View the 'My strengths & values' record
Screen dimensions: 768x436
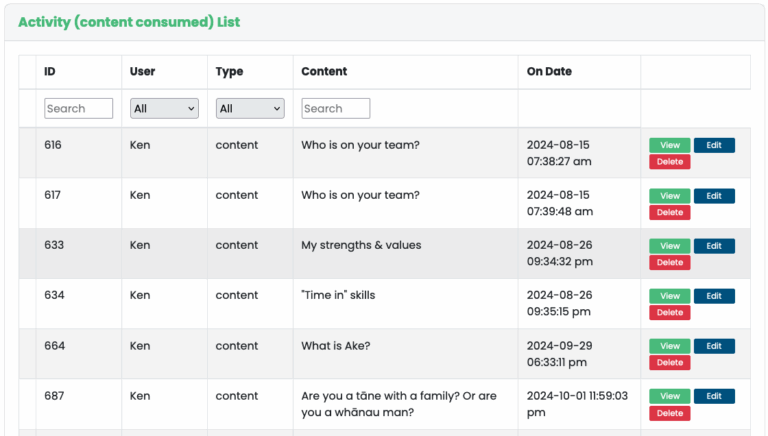(x=670, y=246)
